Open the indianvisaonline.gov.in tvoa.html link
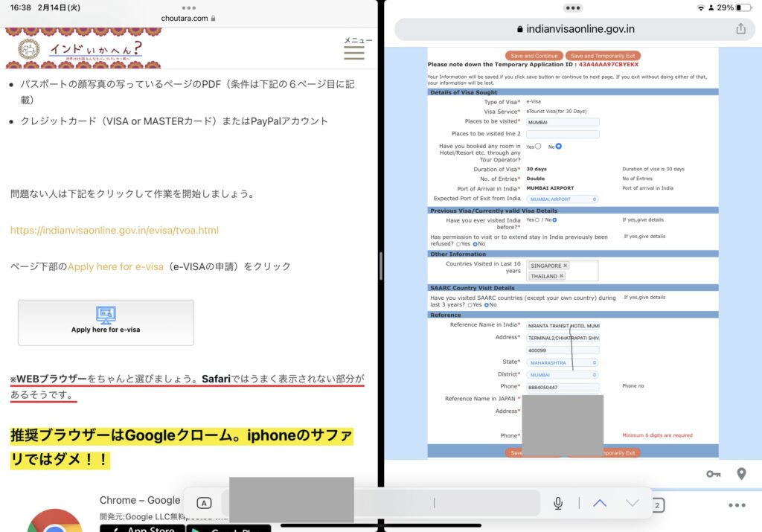762x532 pixels. click(115, 230)
